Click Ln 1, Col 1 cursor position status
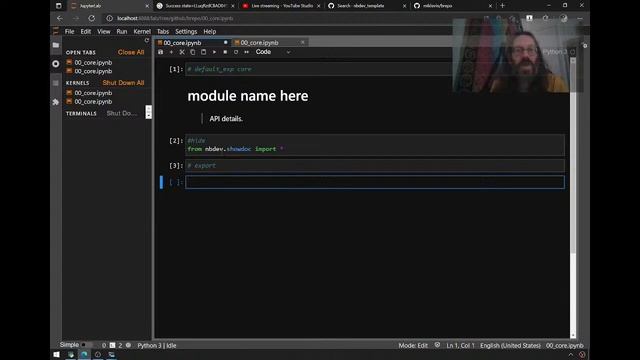 460,346
